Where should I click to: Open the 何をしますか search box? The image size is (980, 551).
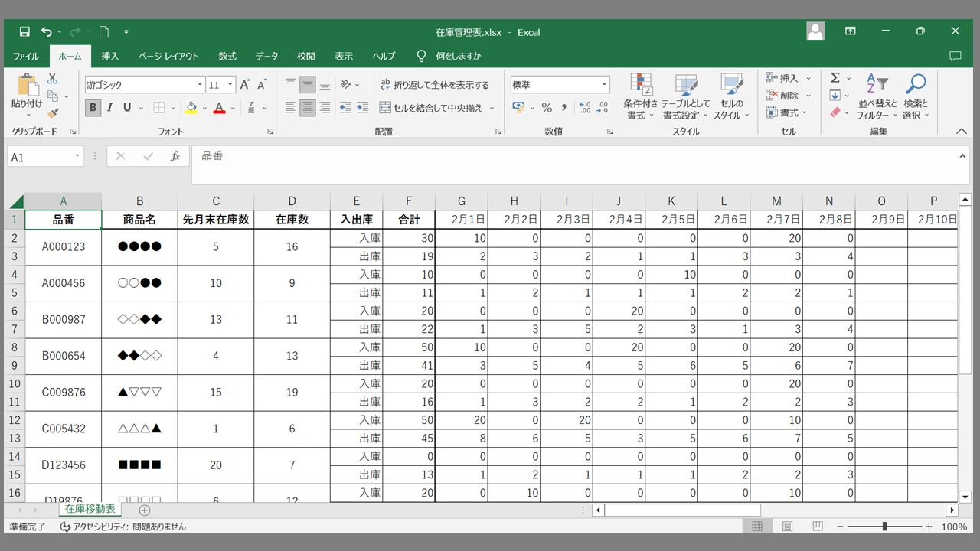pyautogui.click(x=458, y=56)
